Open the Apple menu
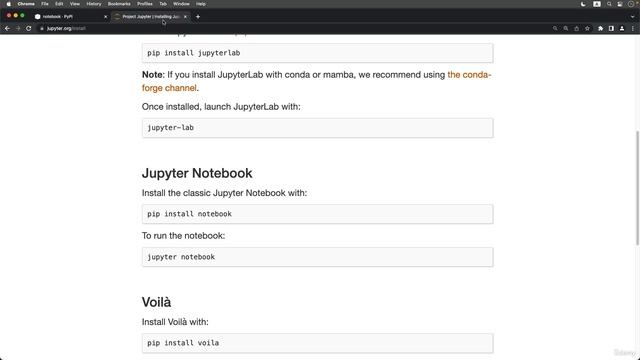The height and width of the screenshot is (360, 640). click(x=9, y=4)
